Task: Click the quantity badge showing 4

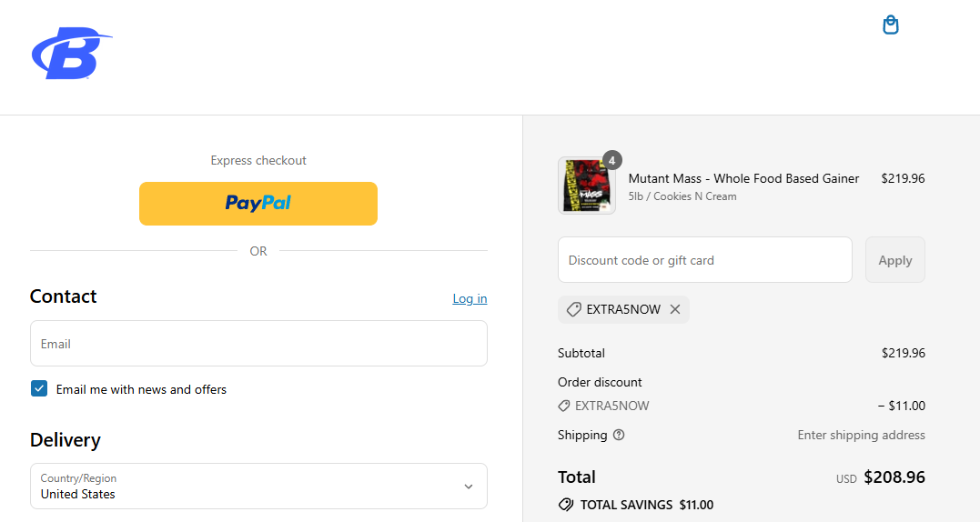Action: [611, 160]
